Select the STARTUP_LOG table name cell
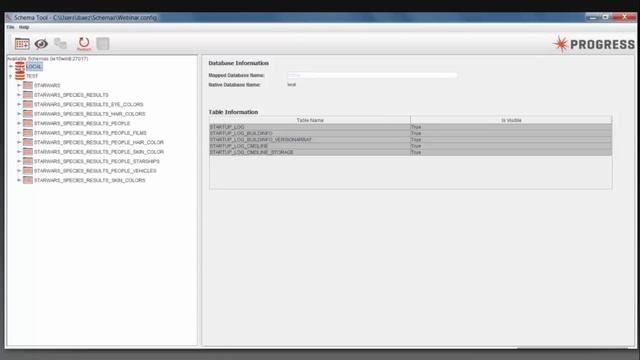Image resolution: width=640 pixels, height=360 pixels. 310,127
